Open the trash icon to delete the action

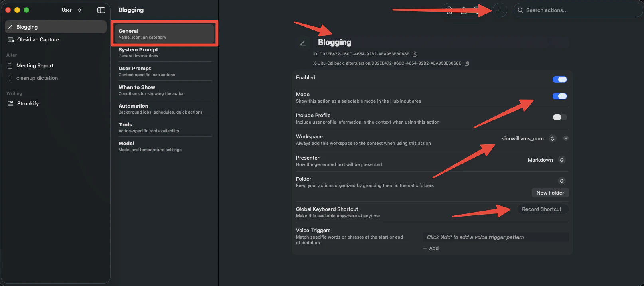[x=449, y=11]
